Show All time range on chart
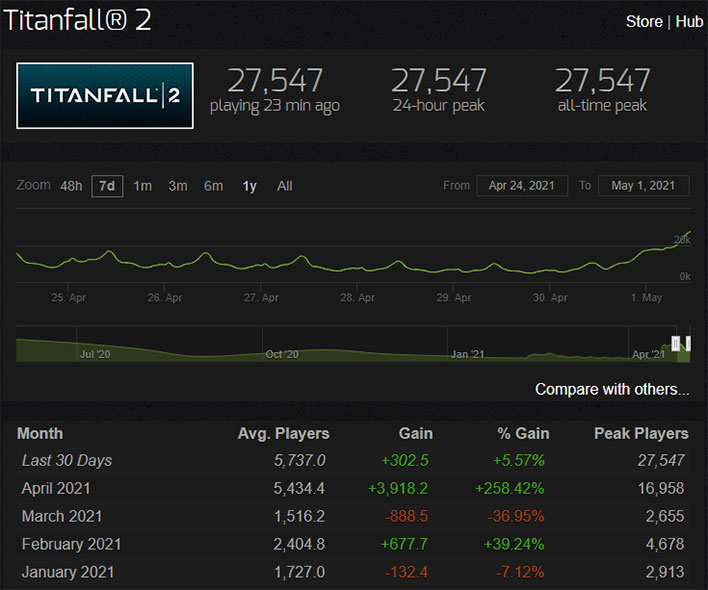Image resolution: width=708 pixels, height=590 pixels. [x=284, y=186]
